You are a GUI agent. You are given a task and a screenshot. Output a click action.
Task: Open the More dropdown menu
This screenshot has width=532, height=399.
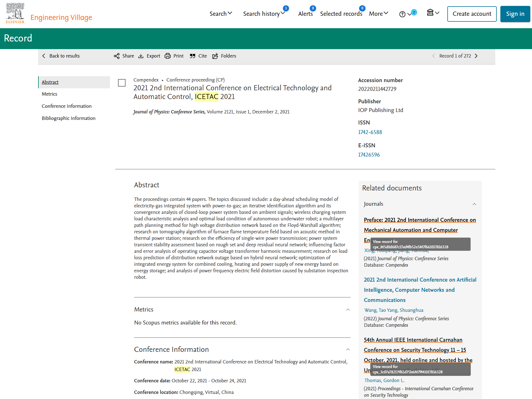379,14
